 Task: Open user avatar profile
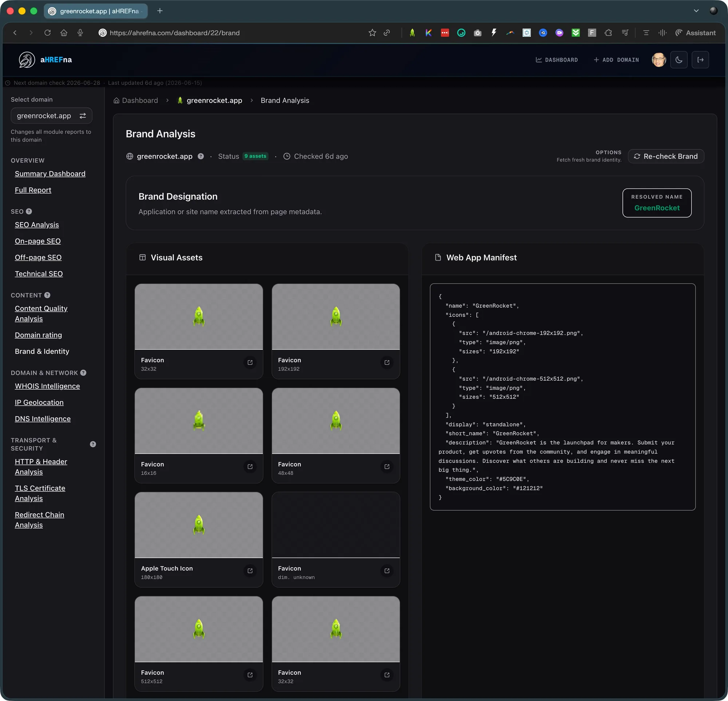coord(658,60)
